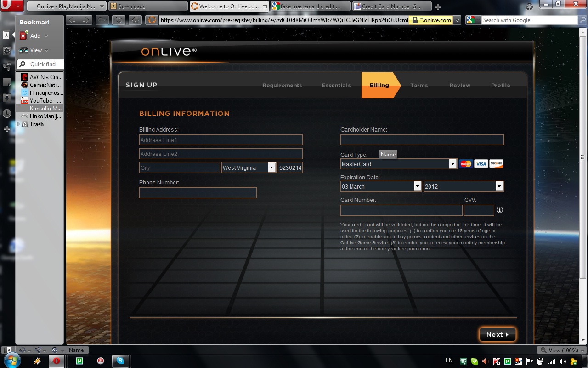Open the Unite panel icon in sidebar

tap(7, 67)
